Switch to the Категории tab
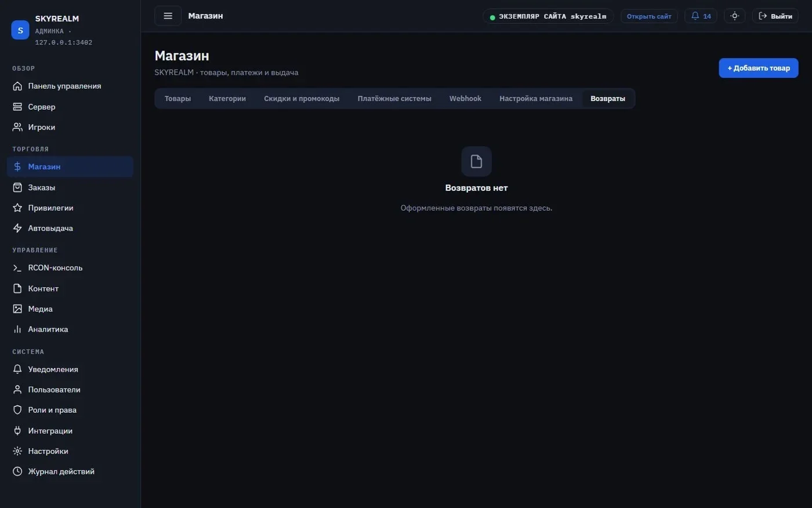Viewport: 812px width, 508px height. tap(227, 99)
